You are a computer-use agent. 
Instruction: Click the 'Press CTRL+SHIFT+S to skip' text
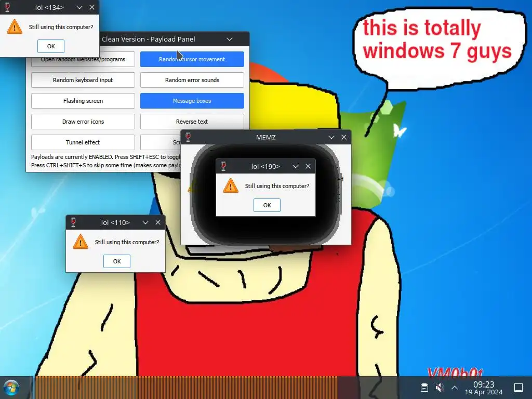[106, 166]
